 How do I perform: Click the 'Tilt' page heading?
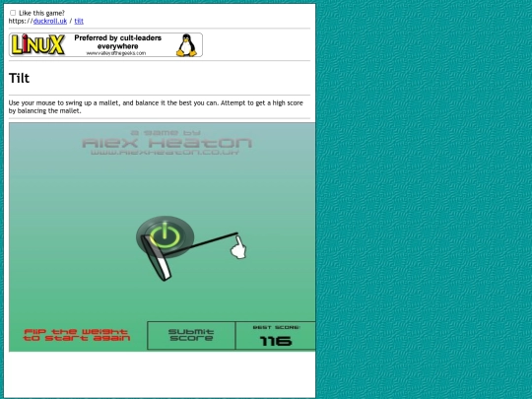[x=19, y=78]
